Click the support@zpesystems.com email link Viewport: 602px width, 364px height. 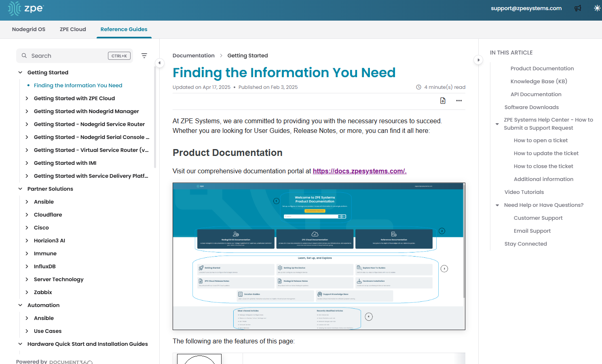tap(526, 8)
